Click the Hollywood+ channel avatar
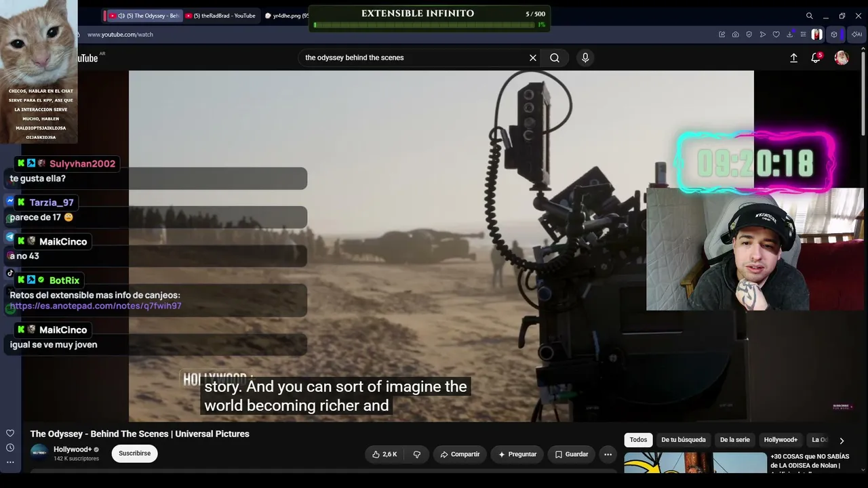 click(x=39, y=453)
